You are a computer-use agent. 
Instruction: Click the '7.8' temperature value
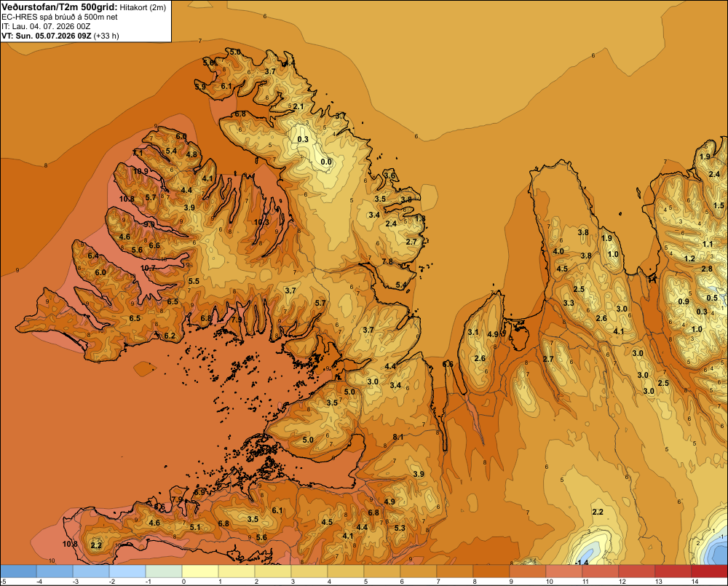coord(387,261)
